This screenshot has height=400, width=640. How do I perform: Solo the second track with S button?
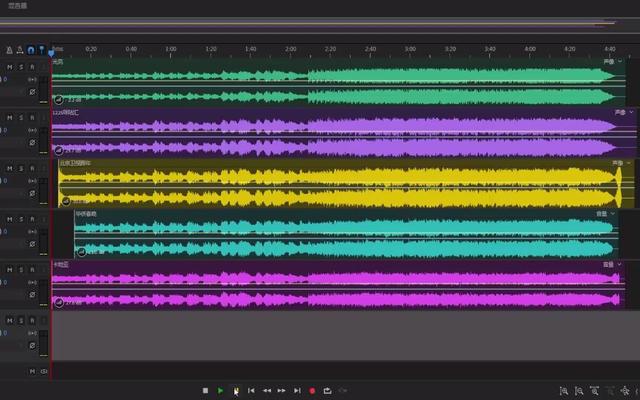tap(20, 117)
